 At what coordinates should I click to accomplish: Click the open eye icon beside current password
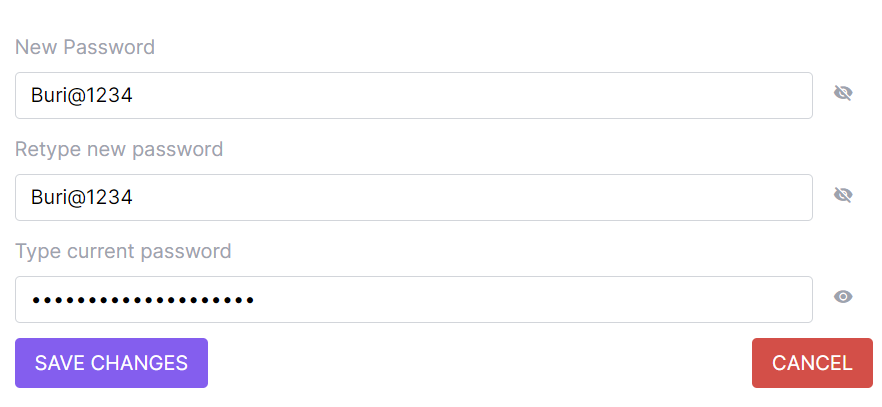pos(843,297)
